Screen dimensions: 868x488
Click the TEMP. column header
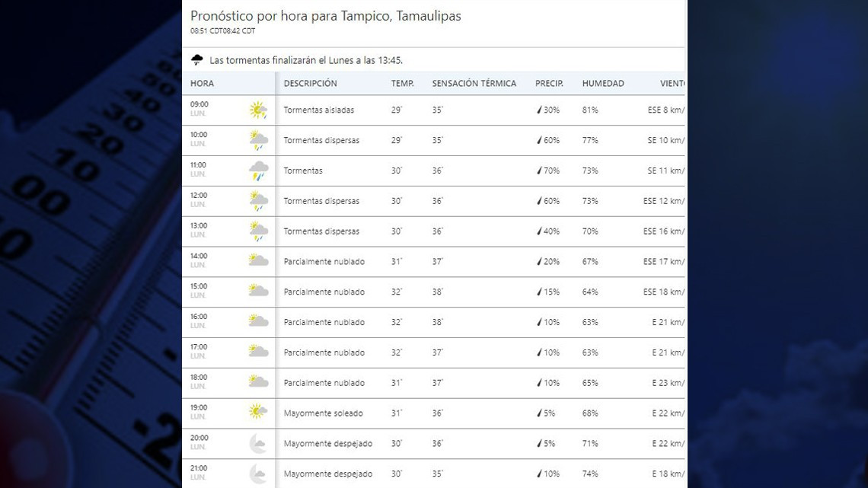[x=402, y=84]
